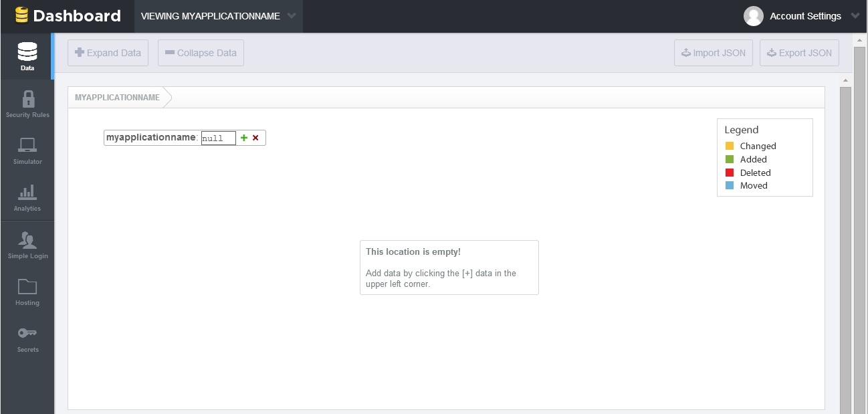Delete the node using the red X
The height and width of the screenshot is (414, 868).
[x=255, y=137]
